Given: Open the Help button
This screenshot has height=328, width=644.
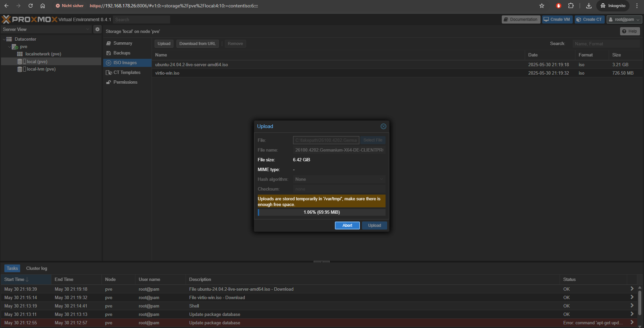Looking at the screenshot, I should tap(630, 31).
